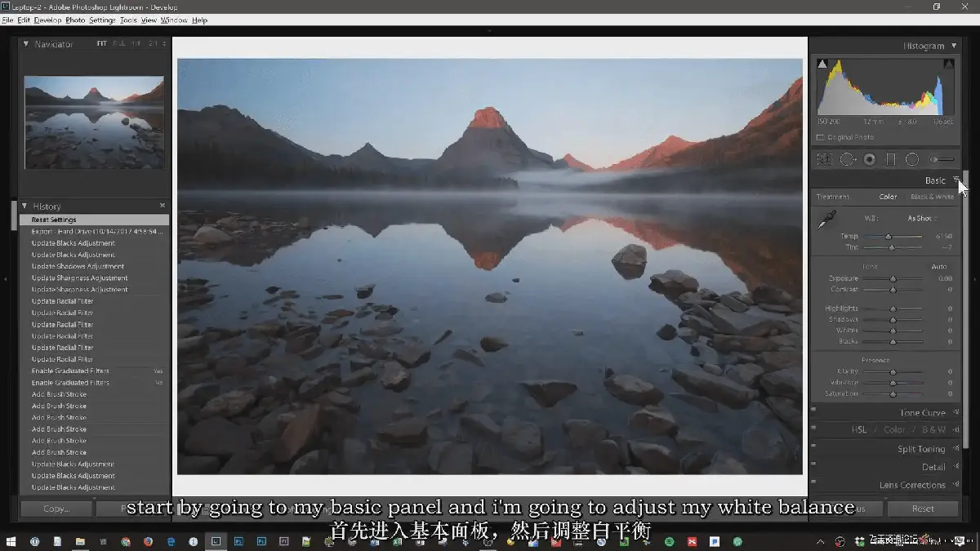Open the WB As Shot dropdown

point(922,219)
